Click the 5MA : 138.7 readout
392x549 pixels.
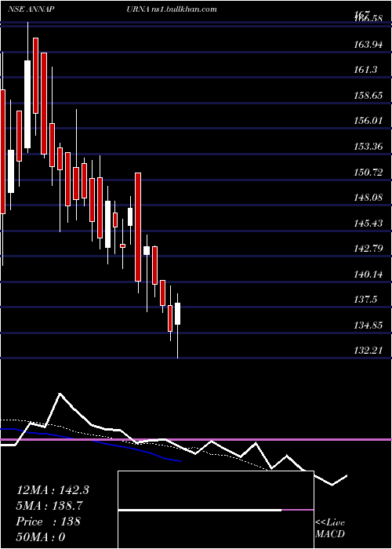(49, 506)
